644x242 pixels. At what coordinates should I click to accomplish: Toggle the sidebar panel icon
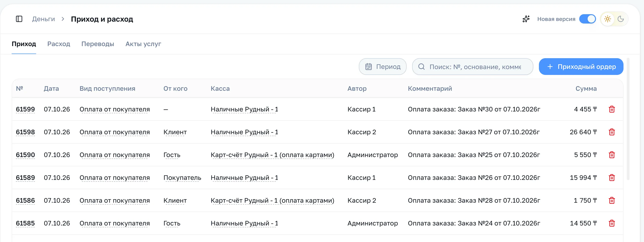click(19, 19)
